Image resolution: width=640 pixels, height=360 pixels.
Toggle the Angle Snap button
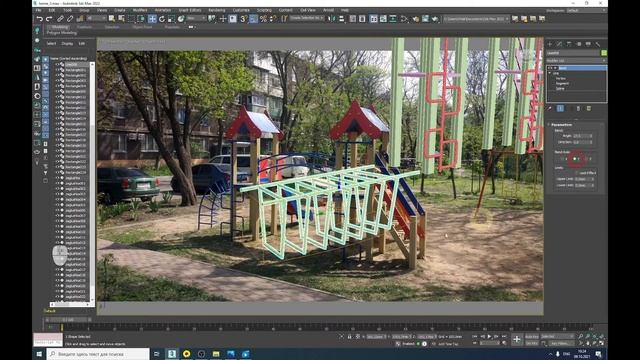point(253,19)
